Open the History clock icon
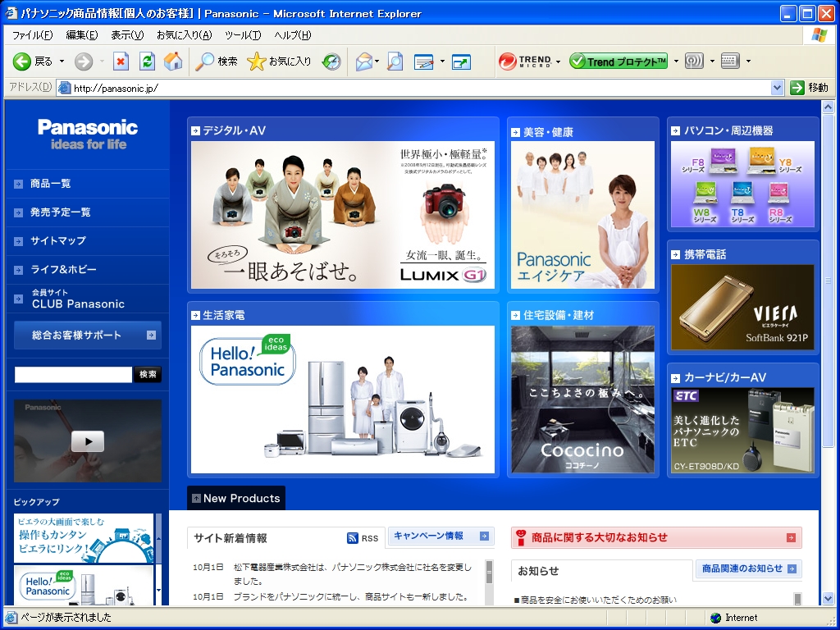Image resolution: width=840 pixels, height=630 pixels. pyautogui.click(x=331, y=62)
